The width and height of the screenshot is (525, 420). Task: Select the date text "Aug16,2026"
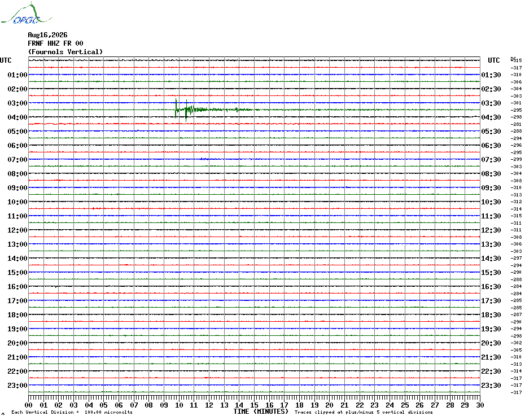pos(47,35)
